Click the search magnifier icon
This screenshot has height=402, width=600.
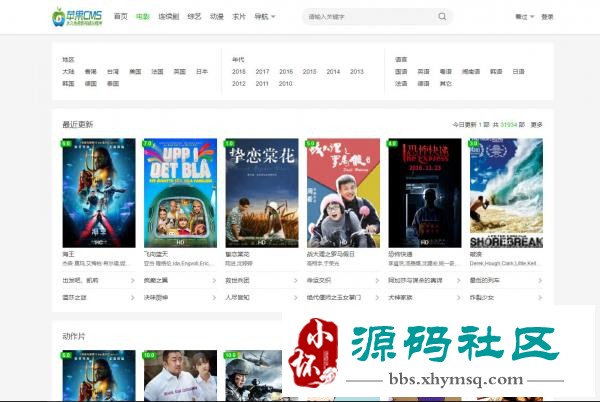click(442, 16)
